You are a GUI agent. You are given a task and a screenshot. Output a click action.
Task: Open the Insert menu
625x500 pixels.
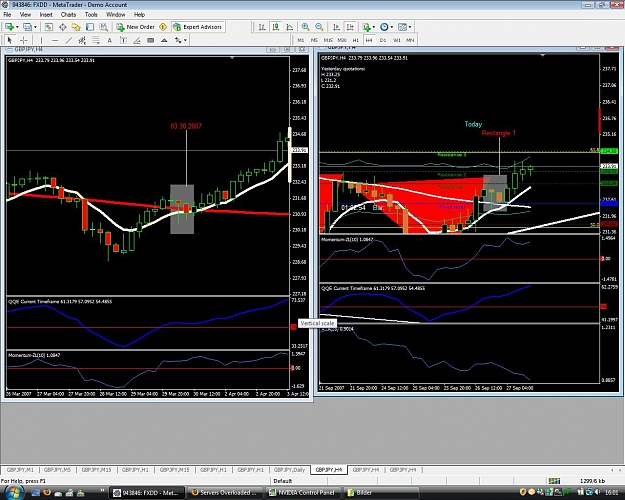pos(46,14)
